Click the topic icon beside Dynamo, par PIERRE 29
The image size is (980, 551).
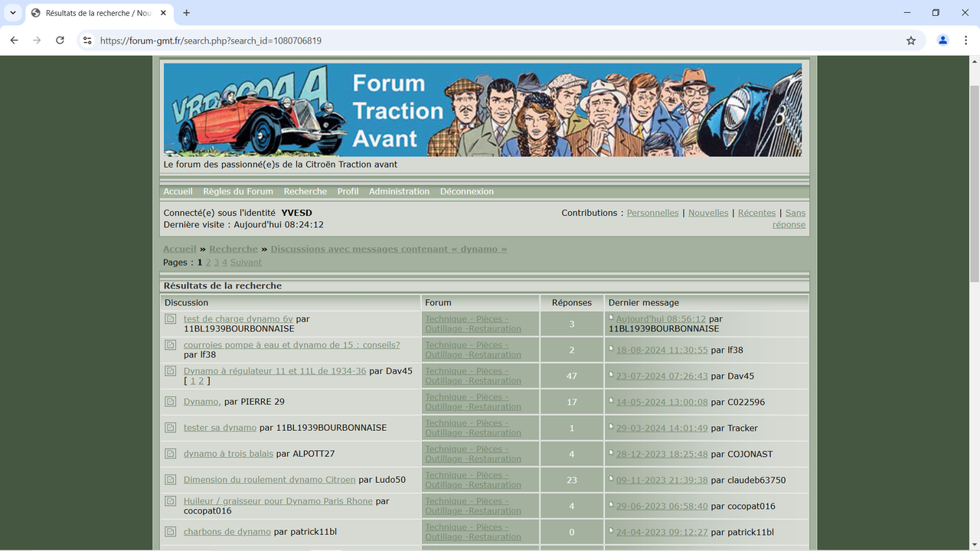click(x=170, y=402)
